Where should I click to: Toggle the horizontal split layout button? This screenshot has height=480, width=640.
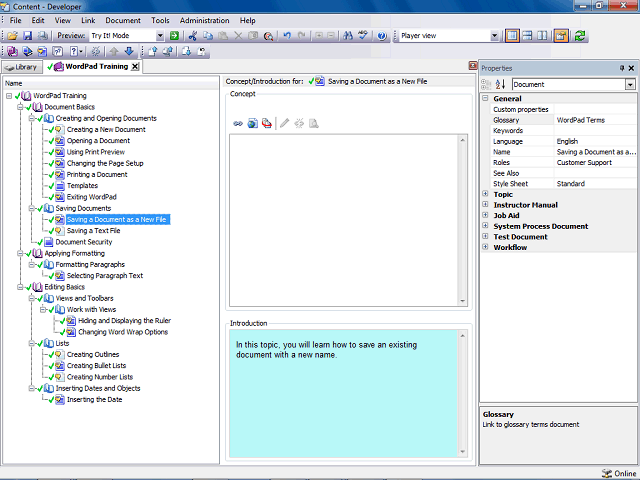(x=527, y=36)
